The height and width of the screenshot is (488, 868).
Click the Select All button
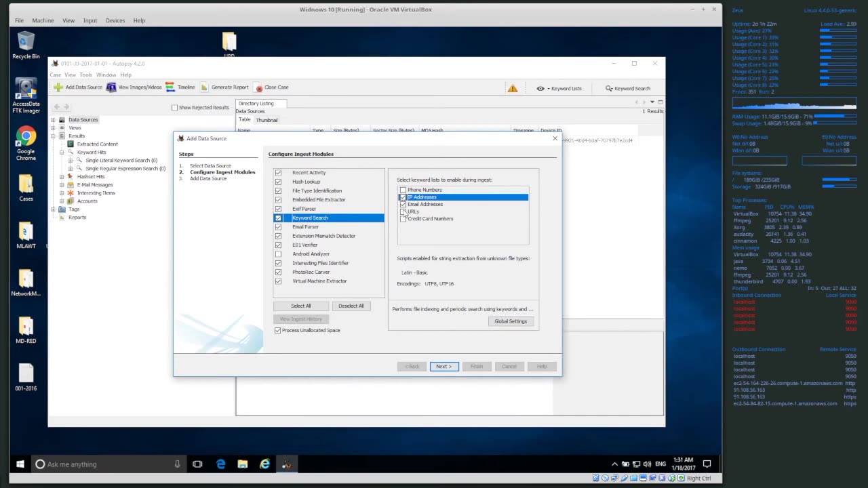[x=301, y=306]
